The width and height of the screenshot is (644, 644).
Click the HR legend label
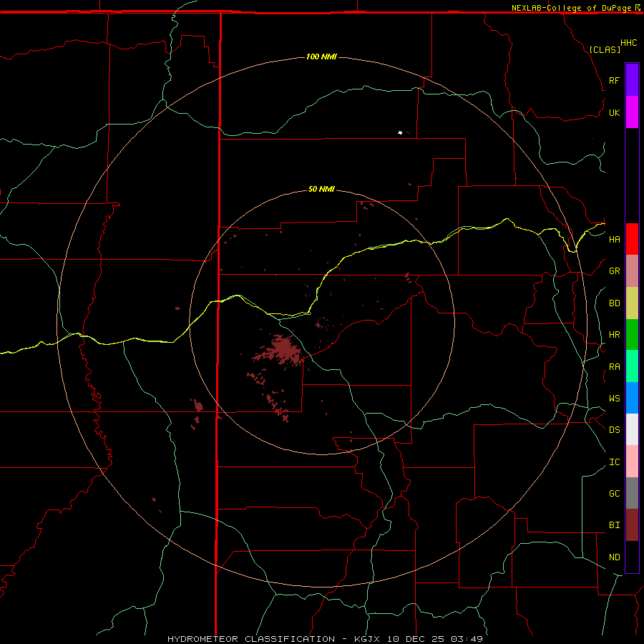614,335
